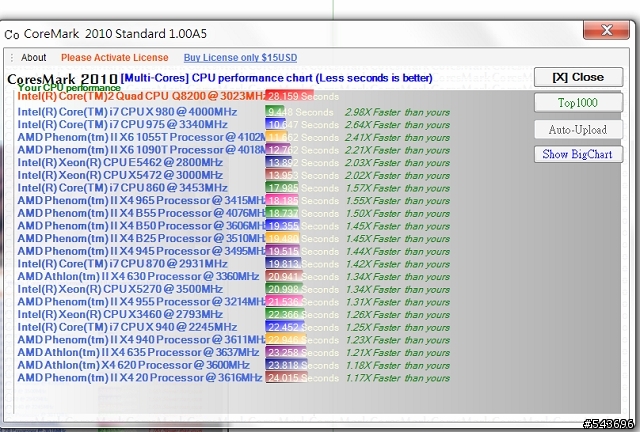Click the 24.015 Seconds bar
The width and height of the screenshot is (640, 432).
287,378
